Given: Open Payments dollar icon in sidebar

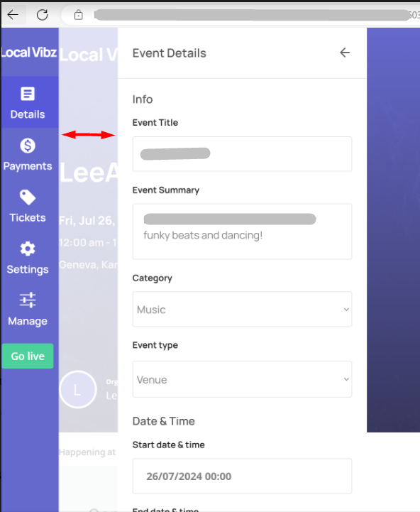Looking at the screenshot, I should tap(28, 146).
